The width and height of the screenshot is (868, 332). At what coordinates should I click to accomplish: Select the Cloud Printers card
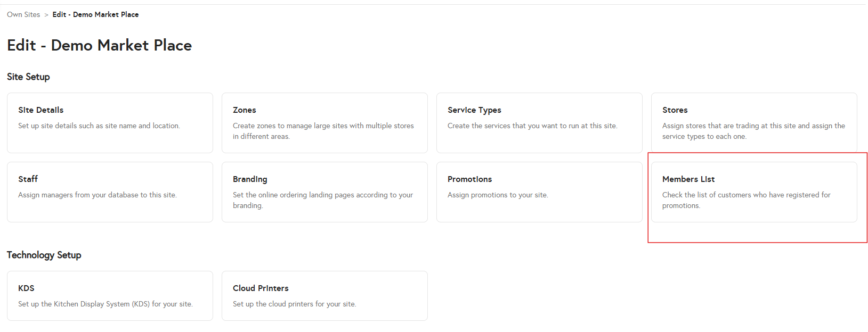point(325,295)
